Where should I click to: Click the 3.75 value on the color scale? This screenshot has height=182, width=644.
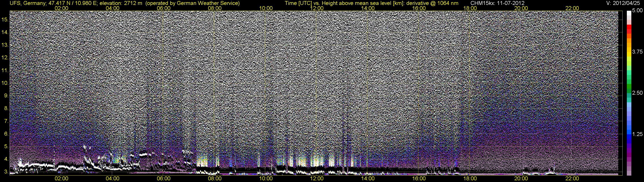(637, 52)
